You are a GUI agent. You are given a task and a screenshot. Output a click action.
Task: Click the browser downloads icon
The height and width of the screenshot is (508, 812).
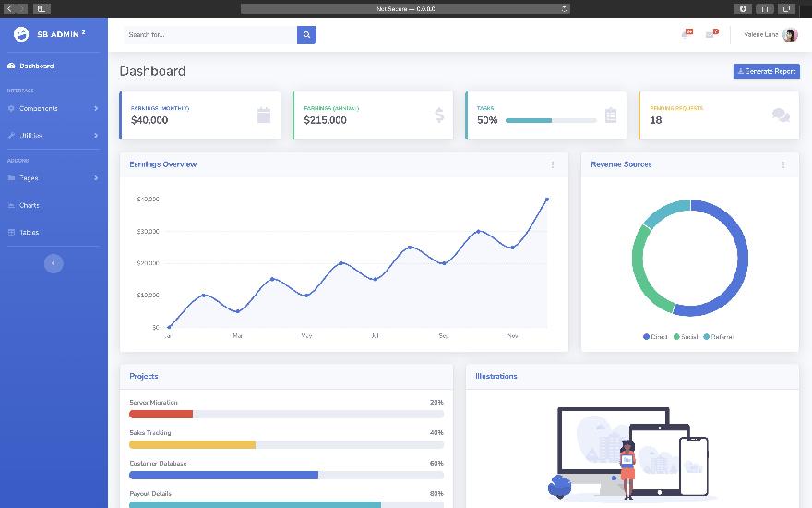pos(743,9)
